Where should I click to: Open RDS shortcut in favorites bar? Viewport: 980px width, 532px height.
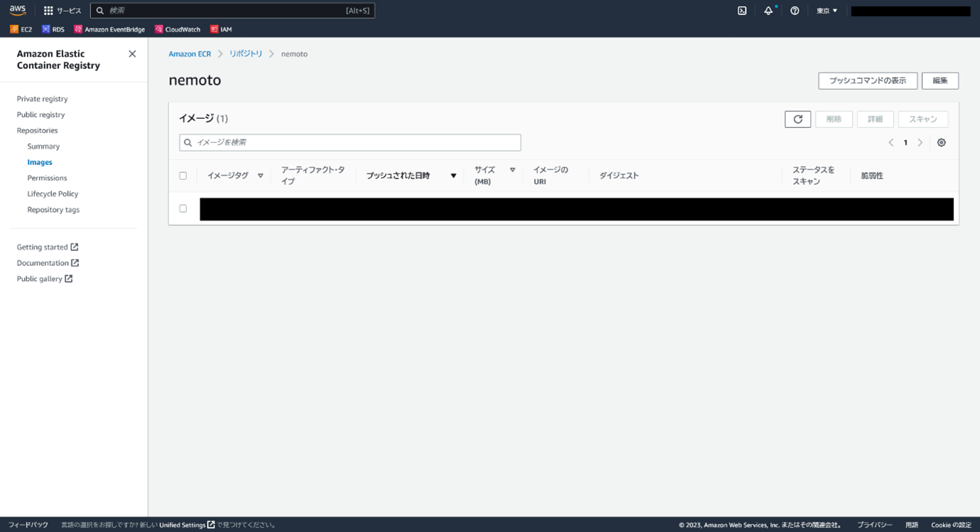coord(53,29)
